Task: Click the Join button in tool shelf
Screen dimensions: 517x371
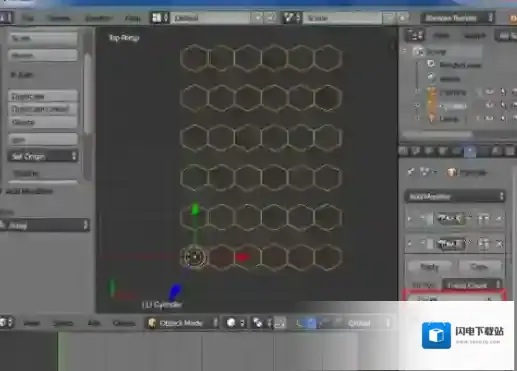Action: pyautogui.click(x=43, y=140)
